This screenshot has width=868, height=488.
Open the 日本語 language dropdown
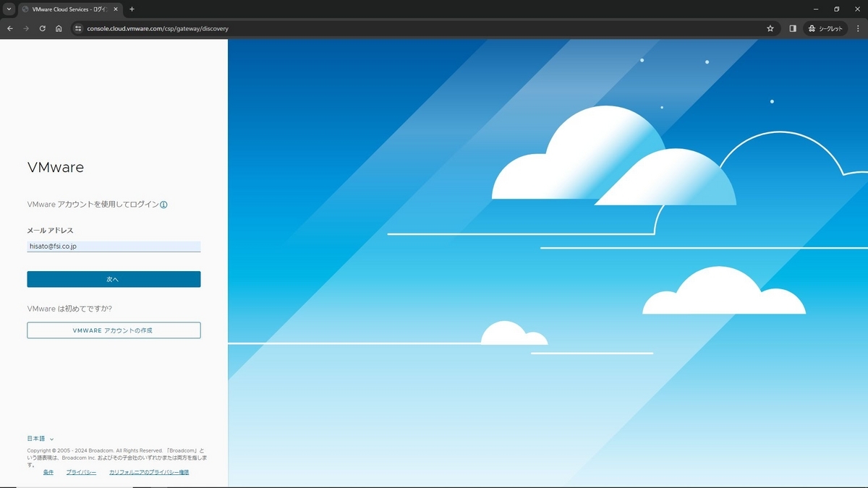point(41,438)
